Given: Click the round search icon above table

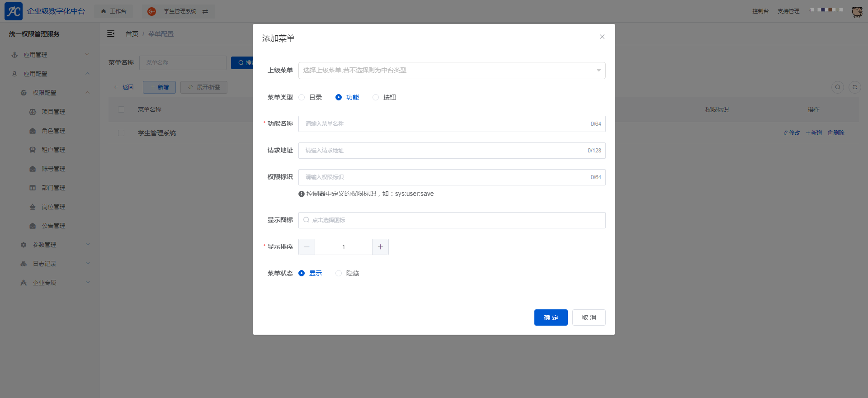Looking at the screenshot, I should pyautogui.click(x=838, y=87).
